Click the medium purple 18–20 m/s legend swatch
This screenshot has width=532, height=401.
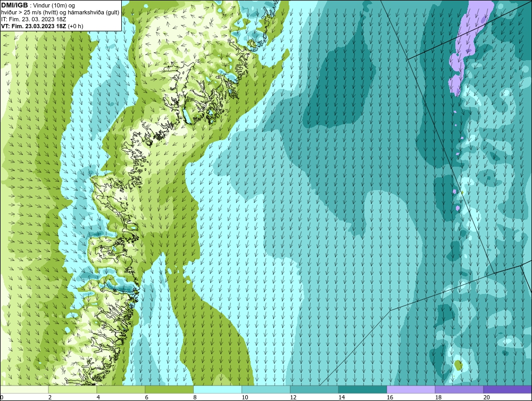pos(460,389)
